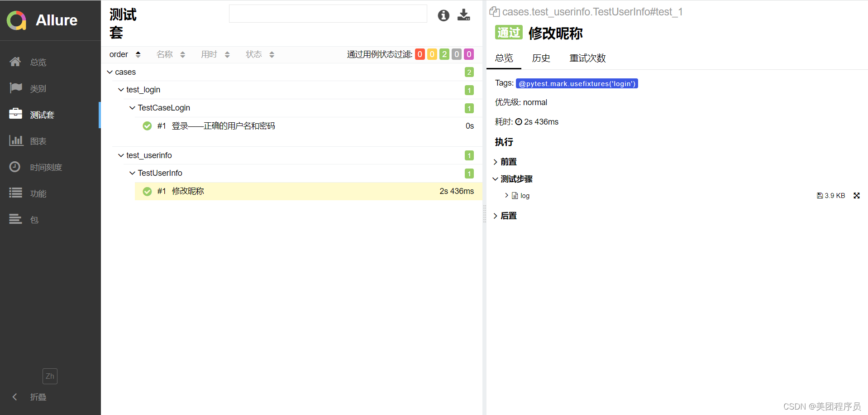Image resolution: width=868 pixels, height=415 pixels.
Task: Click 折叠 to collapse the sidebar
Action: coord(38,397)
